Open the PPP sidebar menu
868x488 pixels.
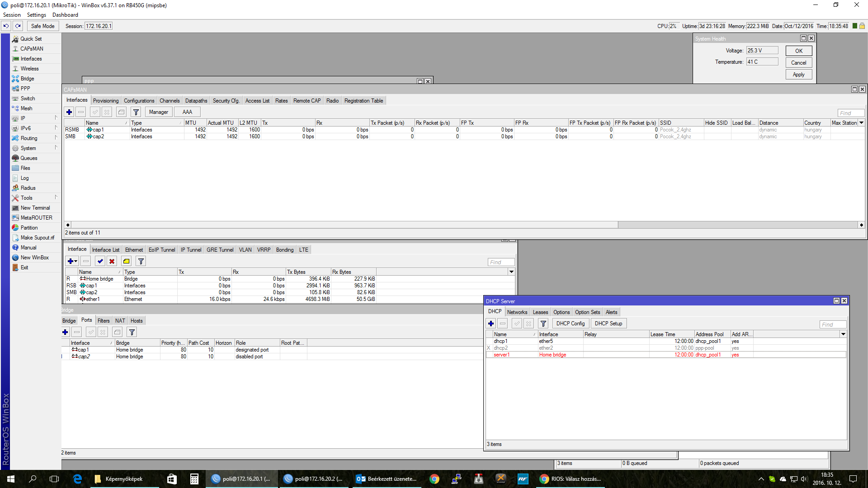[25, 89]
